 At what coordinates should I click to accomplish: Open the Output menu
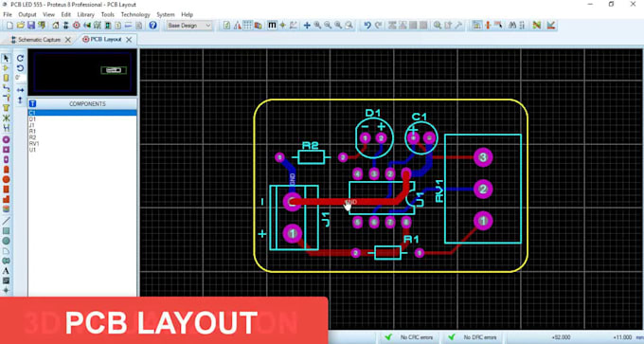click(x=27, y=14)
